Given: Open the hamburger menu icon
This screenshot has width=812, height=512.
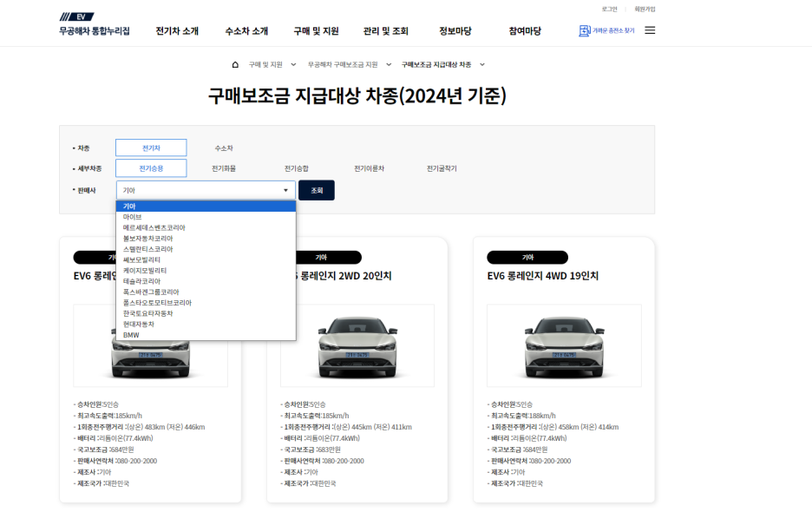Looking at the screenshot, I should coord(650,30).
